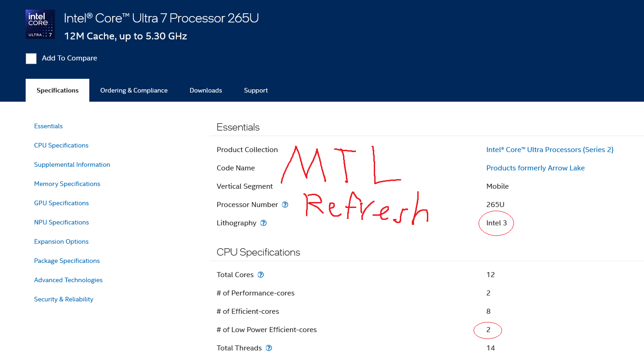This screenshot has width=644, height=355.
Task: Select the # of Low Power Efficient-cores label
Action: pyautogui.click(x=267, y=330)
